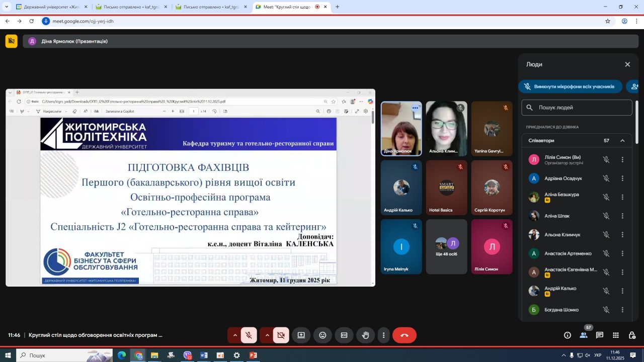The width and height of the screenshot is (644, 362).
Task: Open the emoji reactions button
Action: (x=323, y=335)
